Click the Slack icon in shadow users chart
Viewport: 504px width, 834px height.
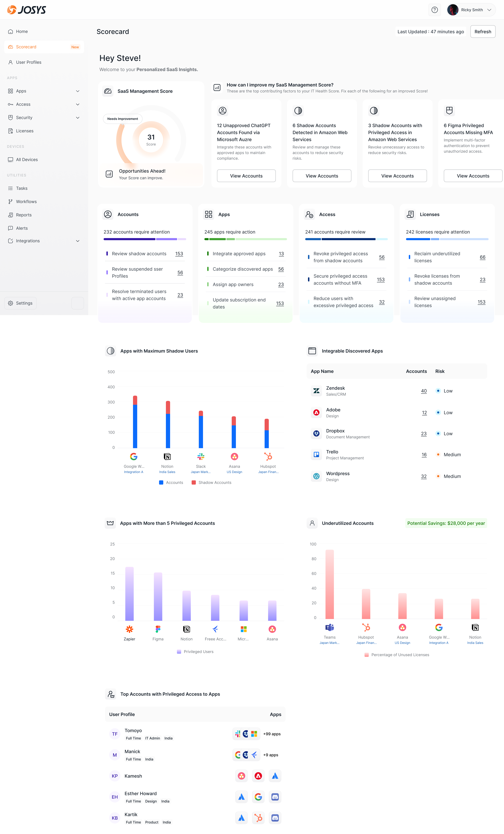[201, 457]
